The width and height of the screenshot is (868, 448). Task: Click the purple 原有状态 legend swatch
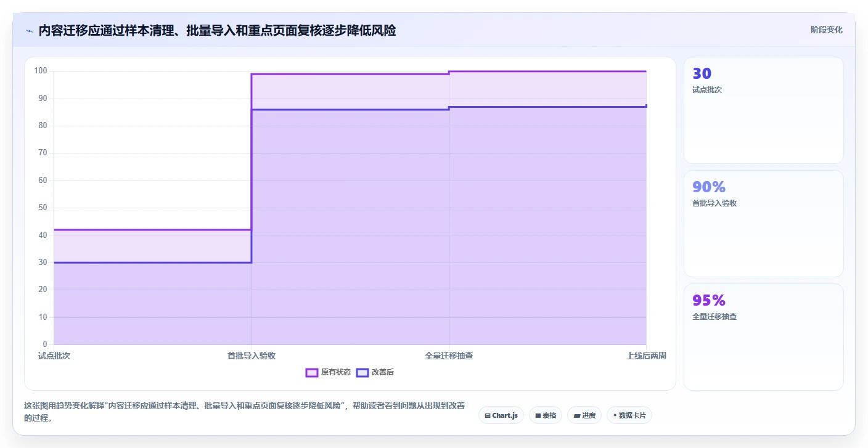point(312,372)
